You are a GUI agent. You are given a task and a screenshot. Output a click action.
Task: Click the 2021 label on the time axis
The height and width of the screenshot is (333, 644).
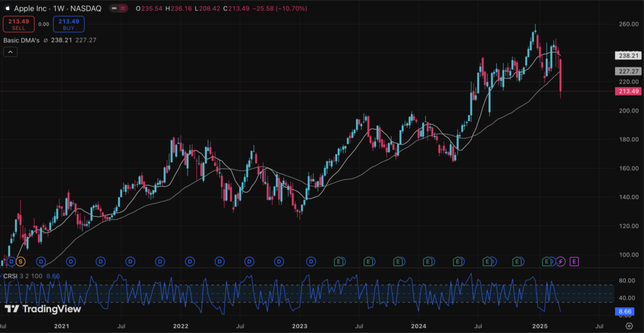[x=61, y=326]
